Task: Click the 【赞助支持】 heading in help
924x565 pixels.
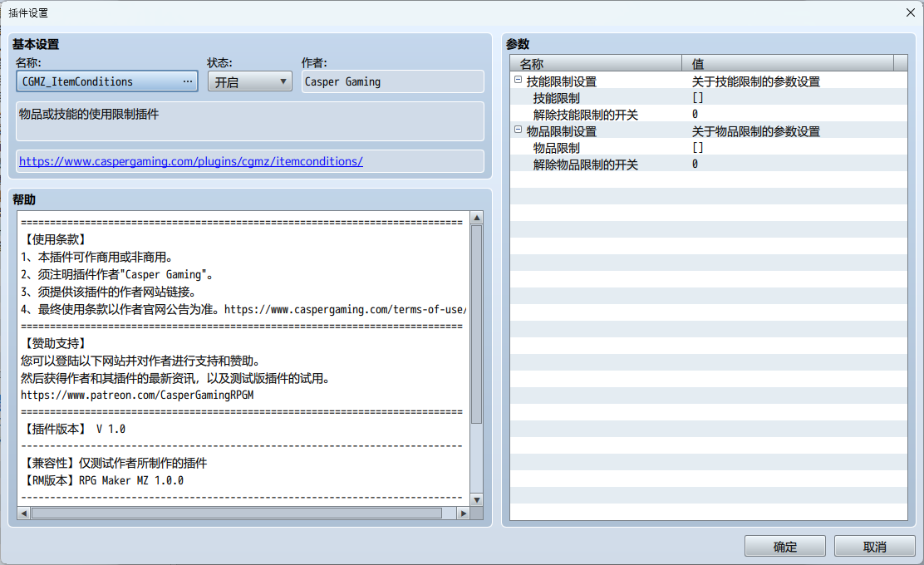Action: [56, 343]
